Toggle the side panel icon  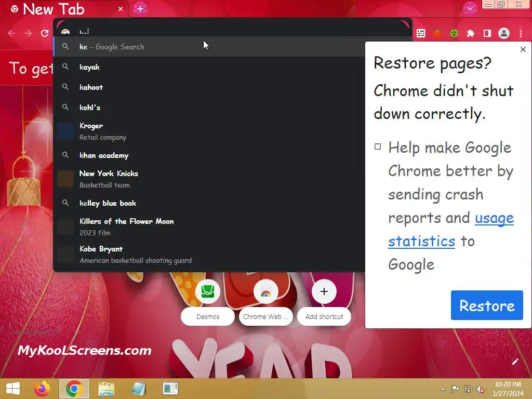(487, 33)
